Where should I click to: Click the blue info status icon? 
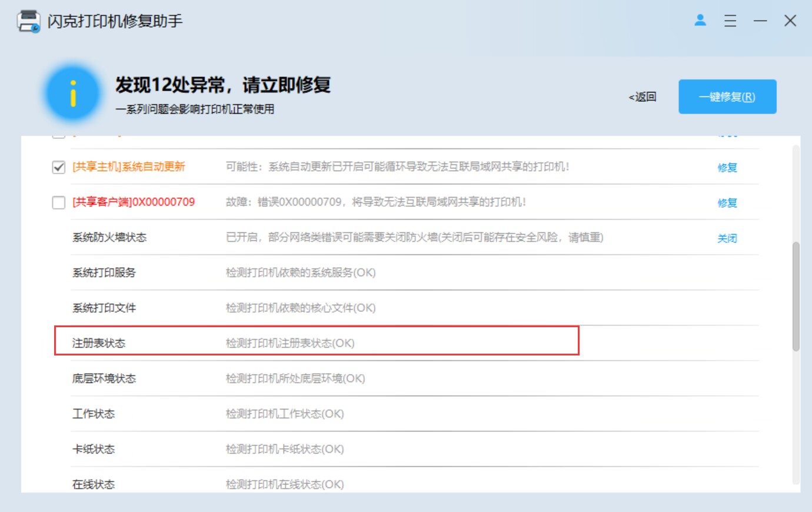pos(73,94)
